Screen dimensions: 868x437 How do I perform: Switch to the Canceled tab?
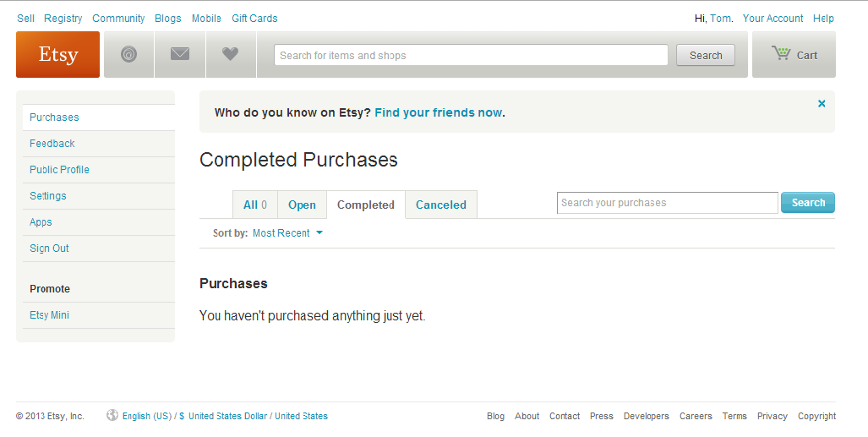441,205
